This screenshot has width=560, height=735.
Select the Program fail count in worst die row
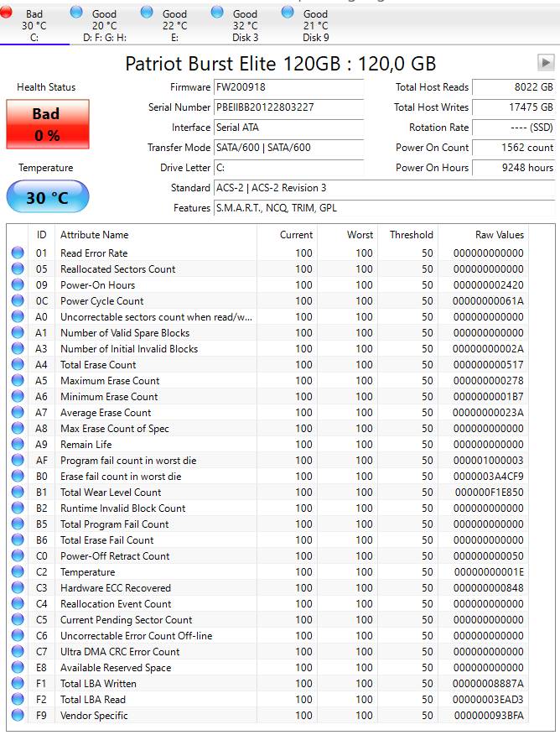pos(267,461)
